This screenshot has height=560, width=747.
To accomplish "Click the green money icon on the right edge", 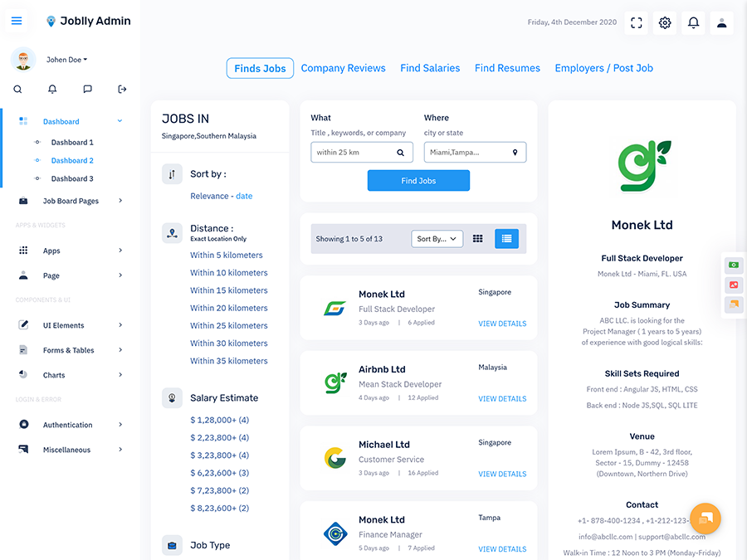I will [x=734, y=265].
